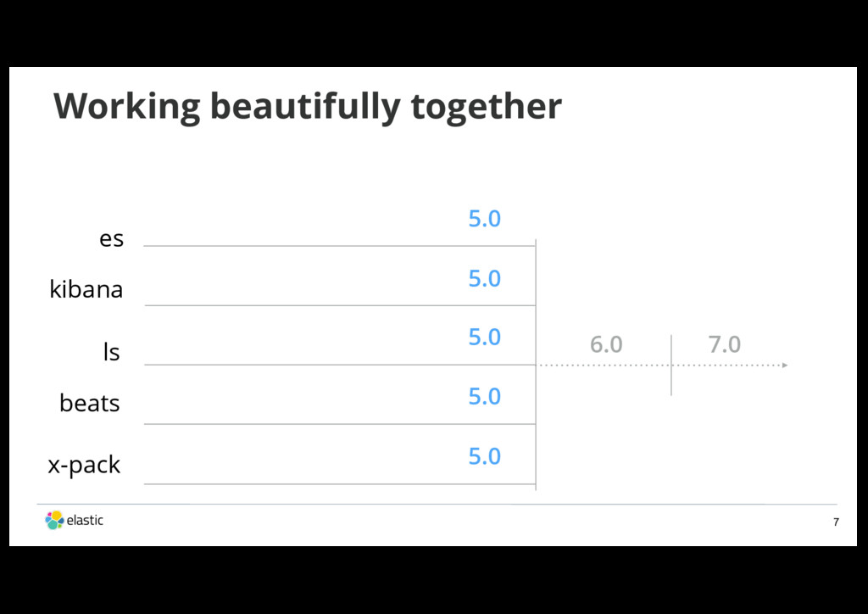Click the 5.0 version in ls row
This screenshot has height=614, width=868.
click(484, 338)
